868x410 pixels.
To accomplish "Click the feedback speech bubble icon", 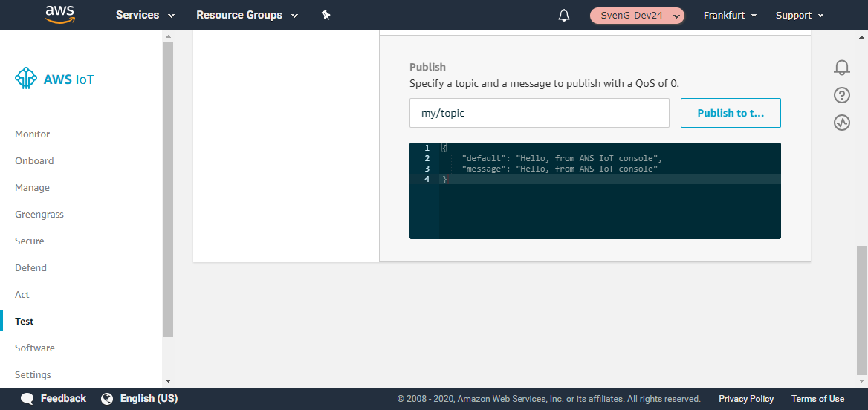I will tap(27, 399).
